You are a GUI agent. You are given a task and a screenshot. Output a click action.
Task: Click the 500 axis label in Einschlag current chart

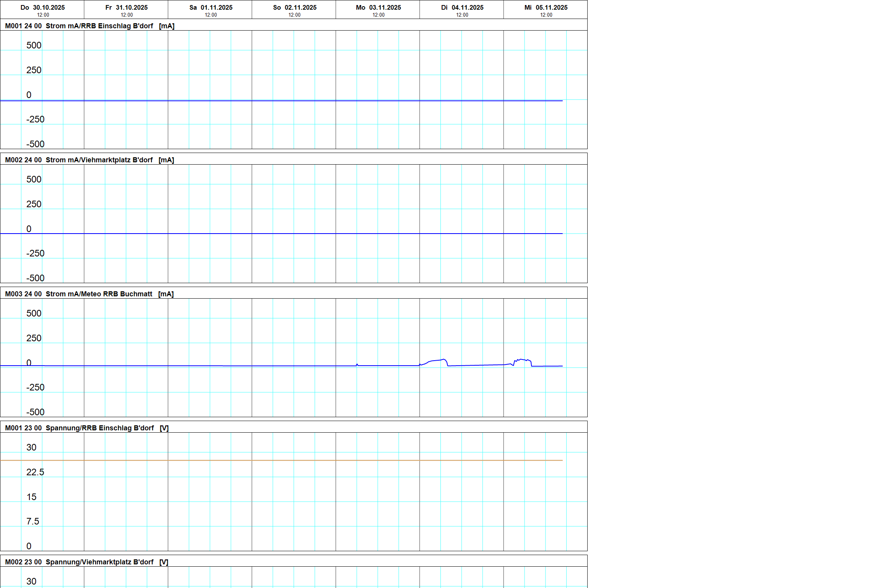34,45
